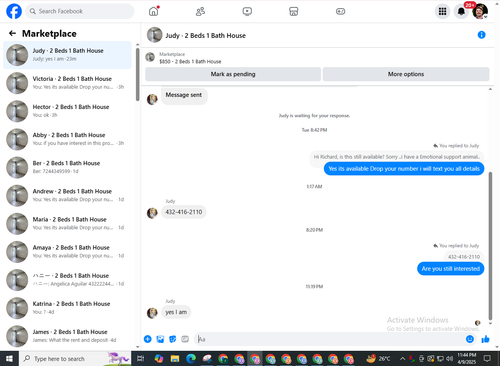Open Hector's 2 Beds 1 Bath House chat
500x366 pixels.
pyautogui.click(x=68, y=111)
